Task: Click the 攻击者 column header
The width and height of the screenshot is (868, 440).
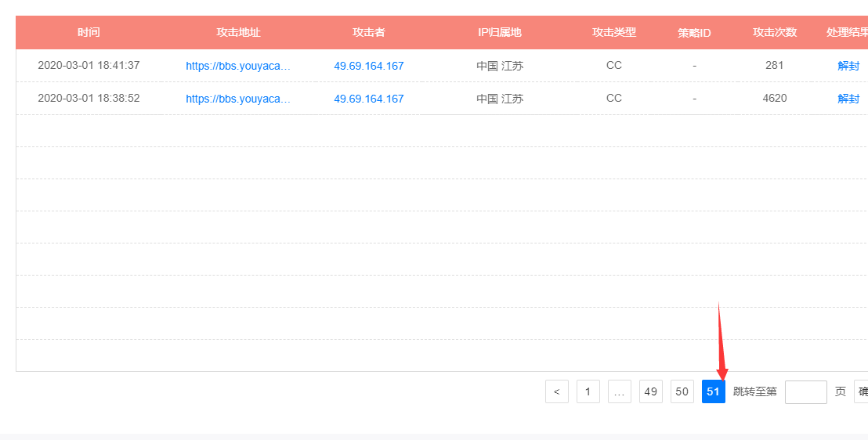Action: (x=369, y=33)
